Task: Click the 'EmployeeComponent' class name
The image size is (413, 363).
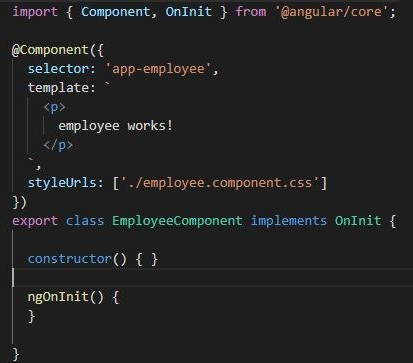Action: point(177,221)
